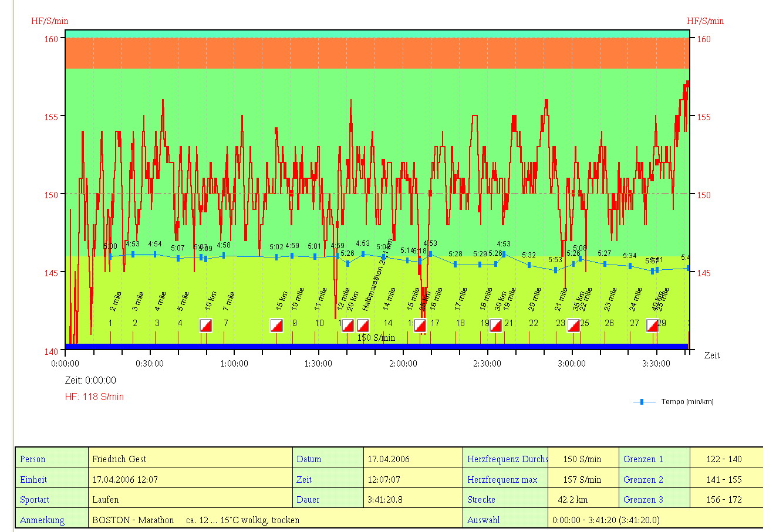Screen dimensions: 776x532
Task: Click the Herzfrequenz max label
Action: click(x=502, y=479)
